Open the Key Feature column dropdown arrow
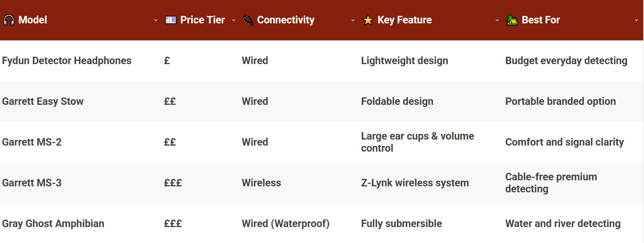The width and height of the screenshot is (644, 243). pos(497,21)
